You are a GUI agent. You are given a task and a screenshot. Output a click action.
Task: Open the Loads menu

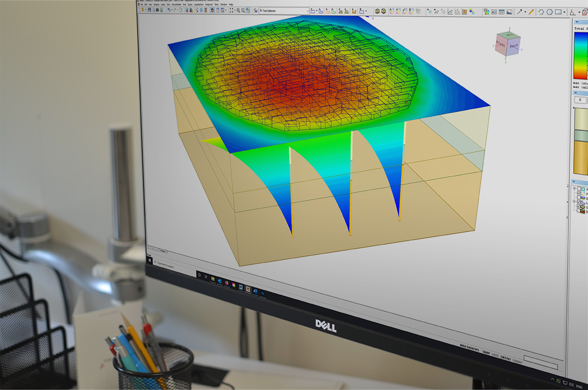pyautogui.click(x=162, y=4)
